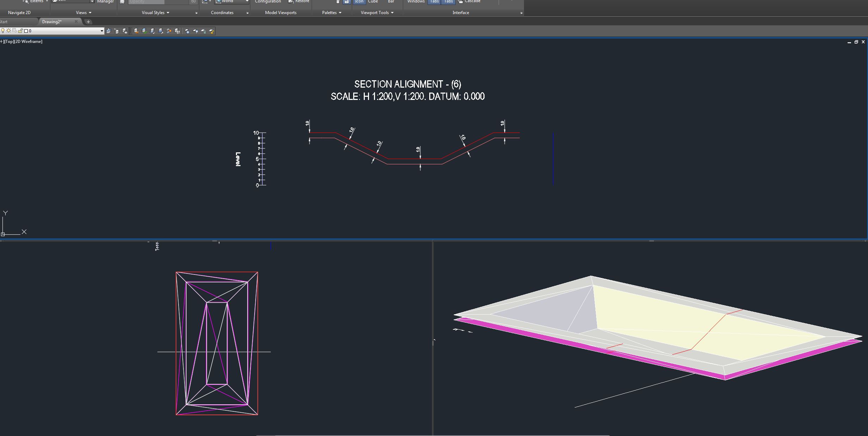
Task: Click the plus to create a new drawing
Action: [x=88, y=21]
